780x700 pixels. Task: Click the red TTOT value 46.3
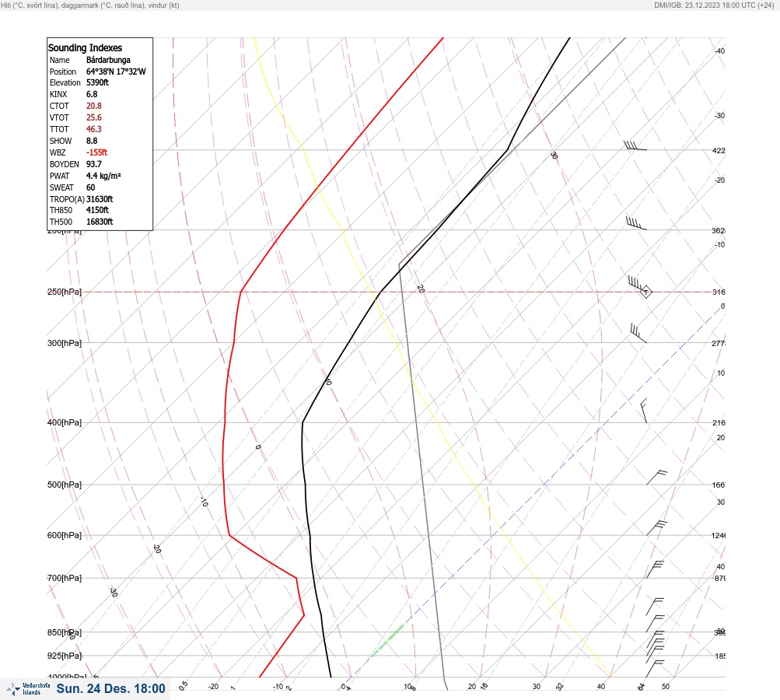click(93, 129)
